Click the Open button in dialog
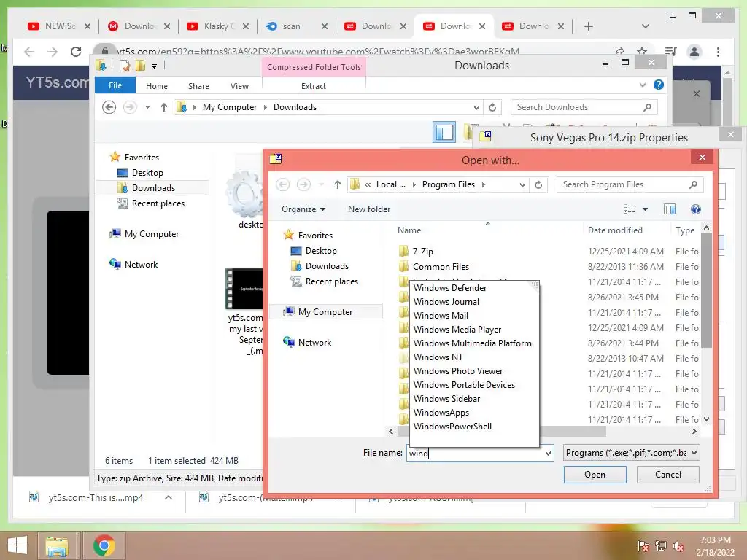Viewport: 747px width, 560px height. point(595,474)
